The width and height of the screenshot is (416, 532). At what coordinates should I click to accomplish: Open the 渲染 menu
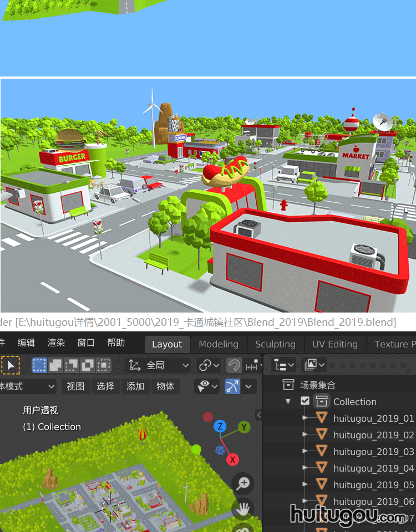[x=56, y=343]
